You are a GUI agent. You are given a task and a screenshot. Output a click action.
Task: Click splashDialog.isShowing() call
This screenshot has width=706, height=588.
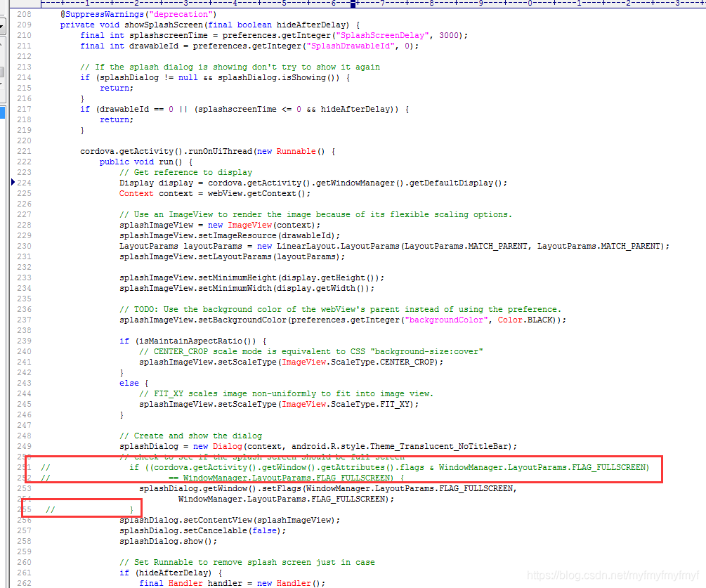point(279,77)
